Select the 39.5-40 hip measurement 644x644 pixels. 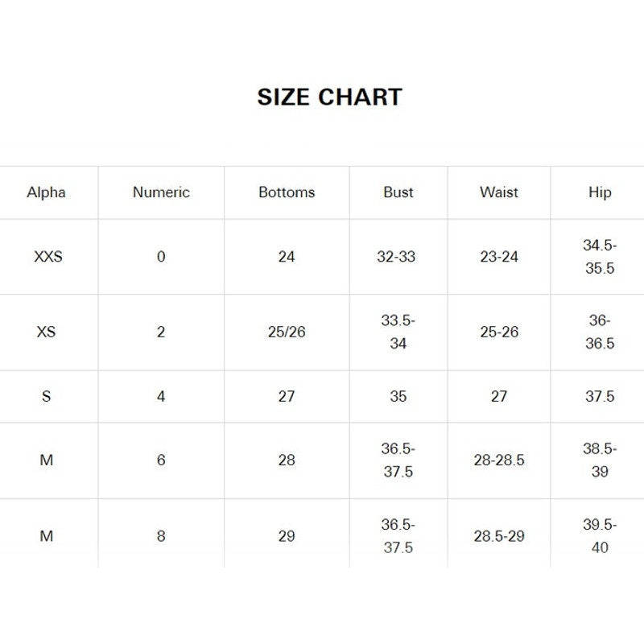tap(600, 536)
